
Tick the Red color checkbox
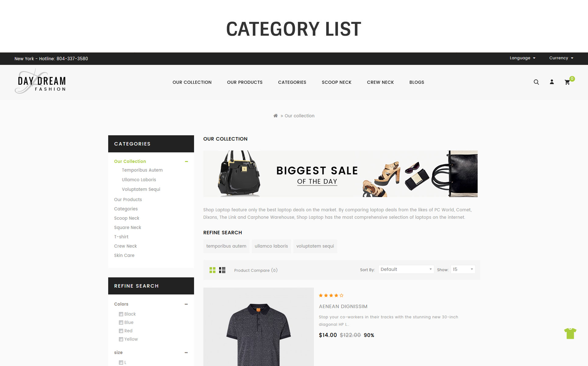tap(121, 331)
